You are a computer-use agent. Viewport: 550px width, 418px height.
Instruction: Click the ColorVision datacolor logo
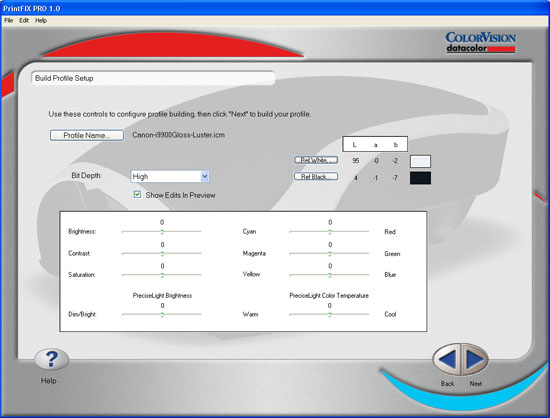tap(480, 42)
